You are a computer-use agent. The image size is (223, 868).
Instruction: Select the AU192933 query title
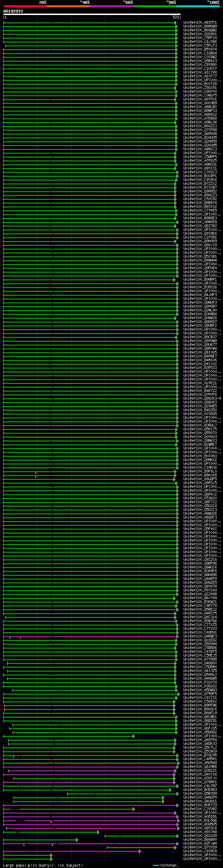point(13,11)
